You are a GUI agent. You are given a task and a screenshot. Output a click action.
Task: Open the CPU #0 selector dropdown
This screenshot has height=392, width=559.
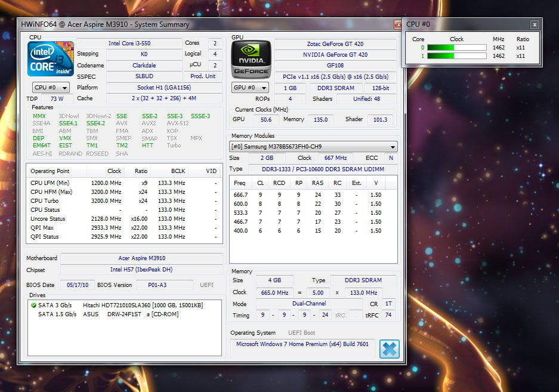point(51,87)
